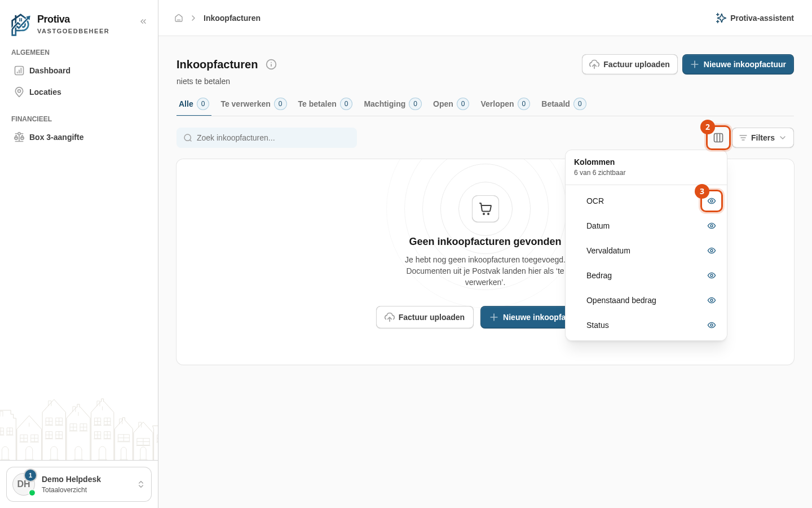The image size is (812, 508).
Task: Open Box 3-aangifte in sidebar
Action: tap(79, 137)
